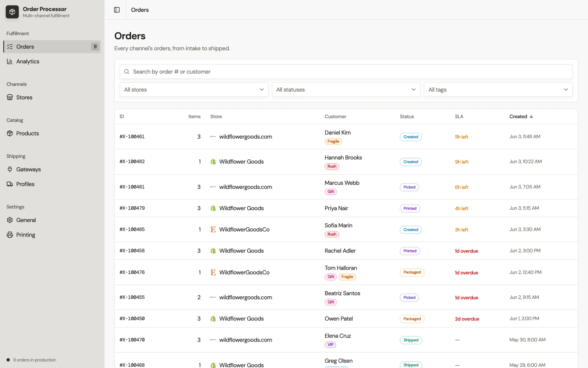Click the Orders count badge 9

pos(95,47)
